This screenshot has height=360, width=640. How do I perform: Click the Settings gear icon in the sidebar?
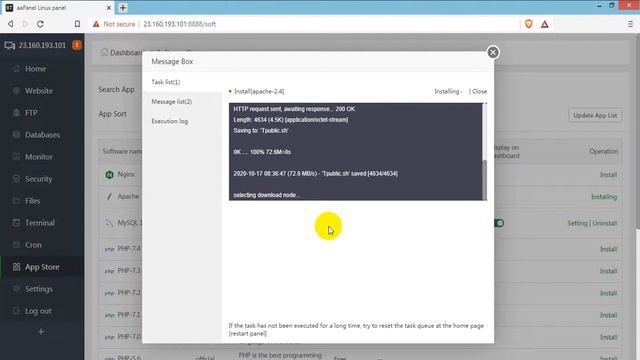[x=16, y=289]
